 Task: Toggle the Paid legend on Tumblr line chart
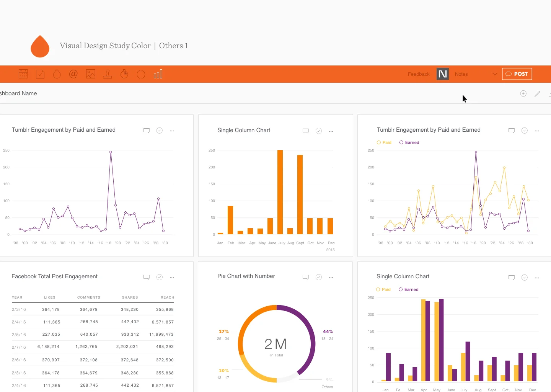click(x=384, y=142)
